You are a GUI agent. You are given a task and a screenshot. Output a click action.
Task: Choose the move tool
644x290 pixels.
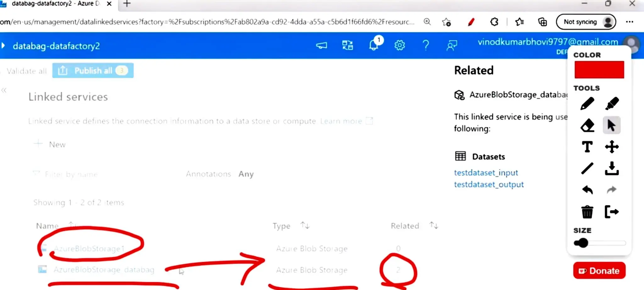coord(612,147)
